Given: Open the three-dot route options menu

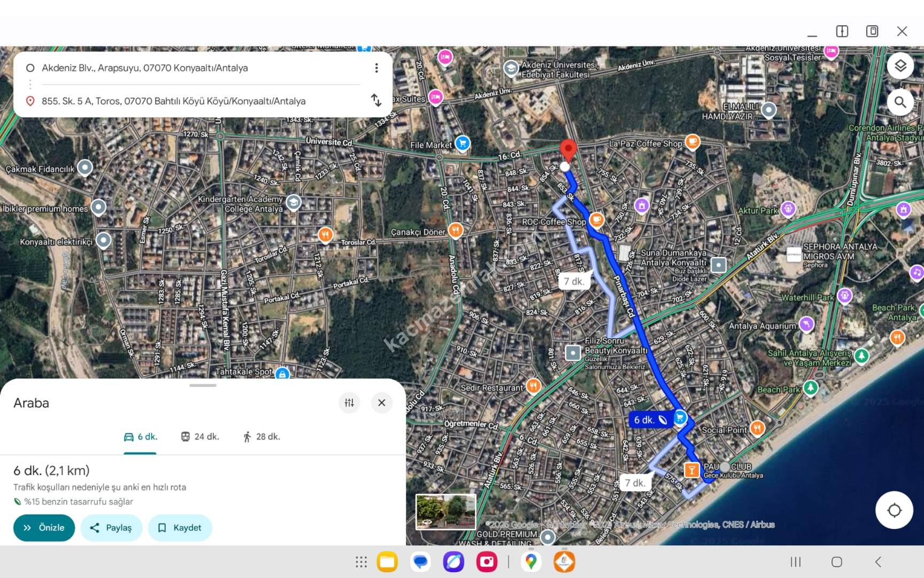Looking at the screenshot, I should point(376,68).
